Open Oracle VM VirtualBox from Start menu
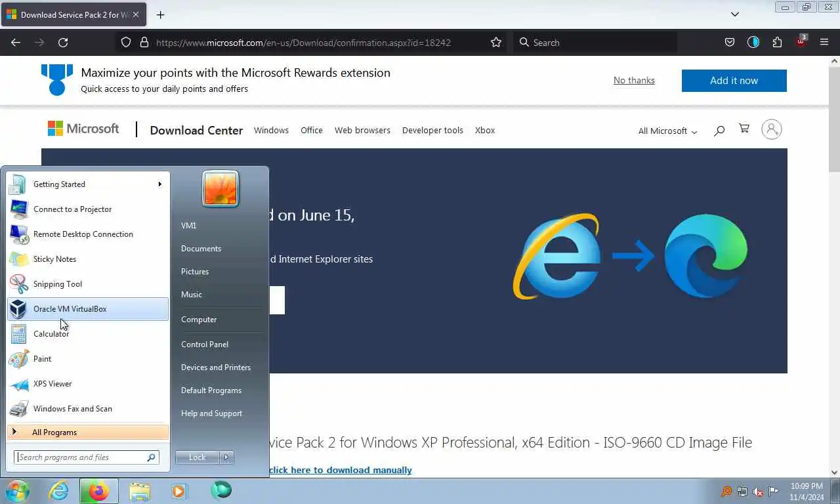840x504 pixels. coord(88,309)
